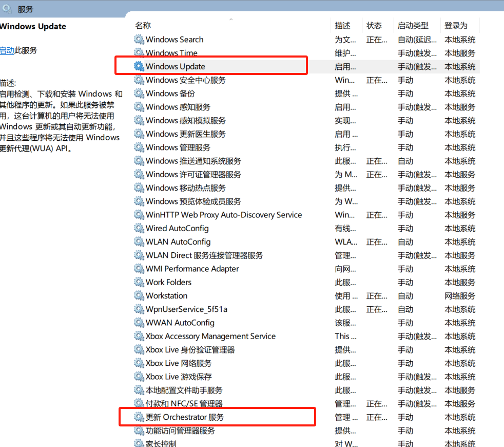
Task: Select Windows 更新医生服务 entry
Action: (185, 134)
